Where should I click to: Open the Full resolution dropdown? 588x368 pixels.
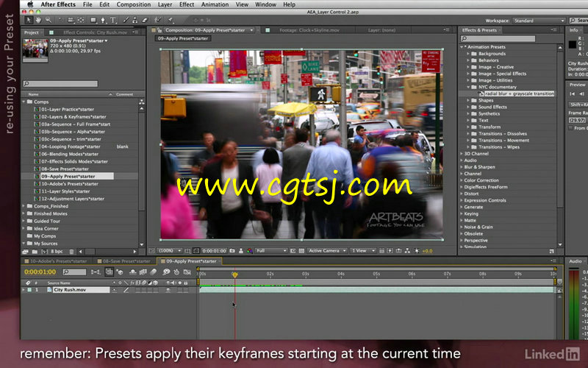tap(271, 251)
